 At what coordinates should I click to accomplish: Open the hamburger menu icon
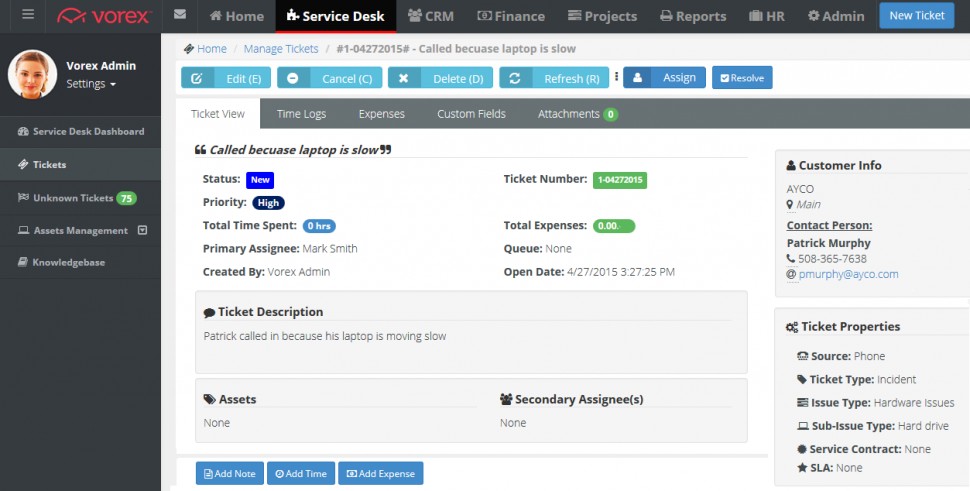pyautogui.click(x=28, y=15)
